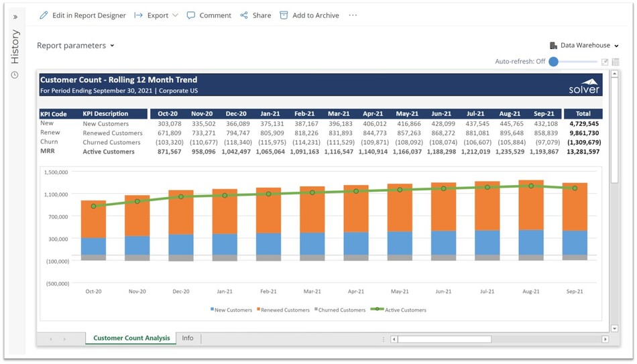
Task: Open the Data Warehouse dropdown
Action: (616, 46)
